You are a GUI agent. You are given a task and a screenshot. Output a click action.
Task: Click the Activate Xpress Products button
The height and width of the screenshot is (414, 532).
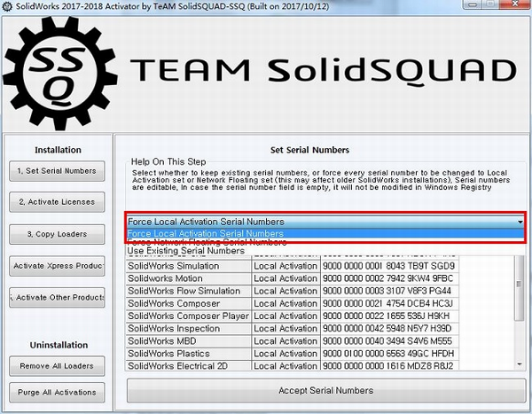click(57, 266)
